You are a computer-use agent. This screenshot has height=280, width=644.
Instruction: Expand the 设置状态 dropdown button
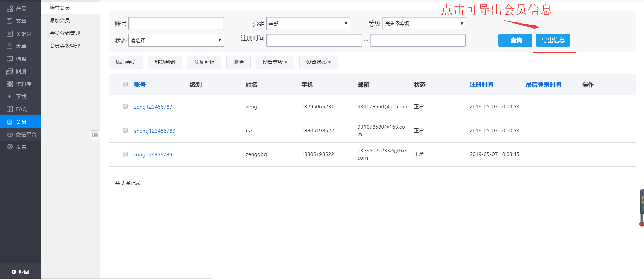(318, 62)
